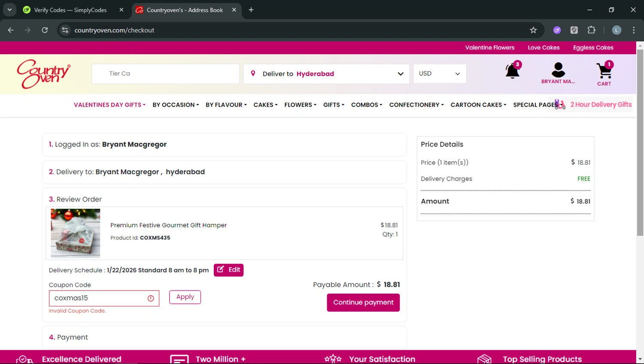
Task: Open the shopping cart icon
Action: click(x=605, y=70)
